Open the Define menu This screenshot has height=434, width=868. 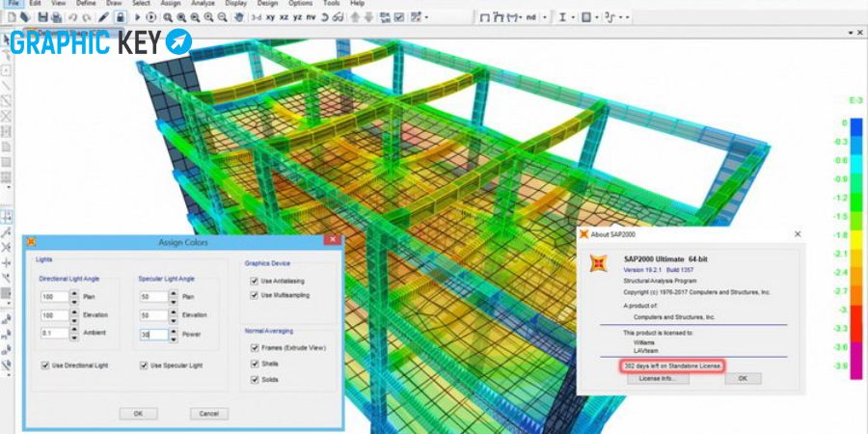tap(86, 3)
